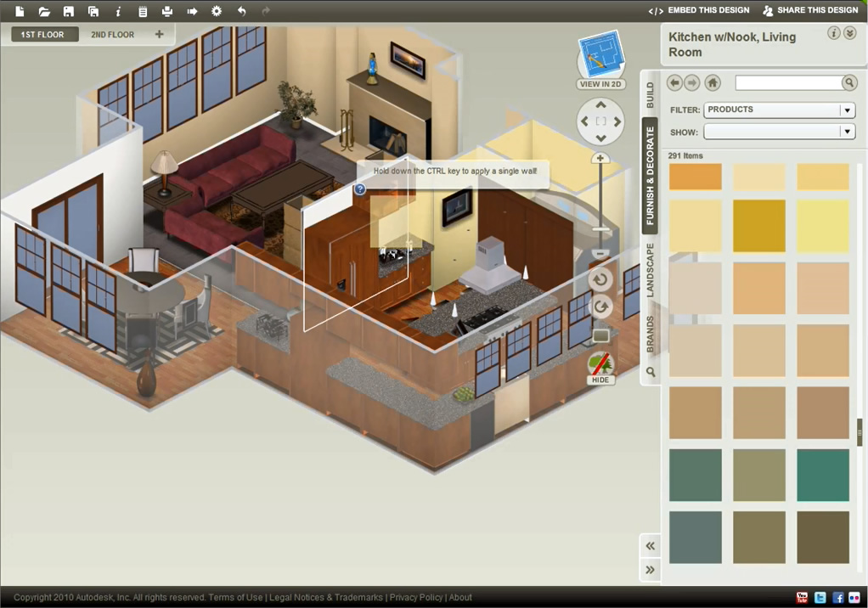Click the catalog home icon
The height and width of the screenshot is (608, 868).
pyautogui.click(x=713, y=83)
